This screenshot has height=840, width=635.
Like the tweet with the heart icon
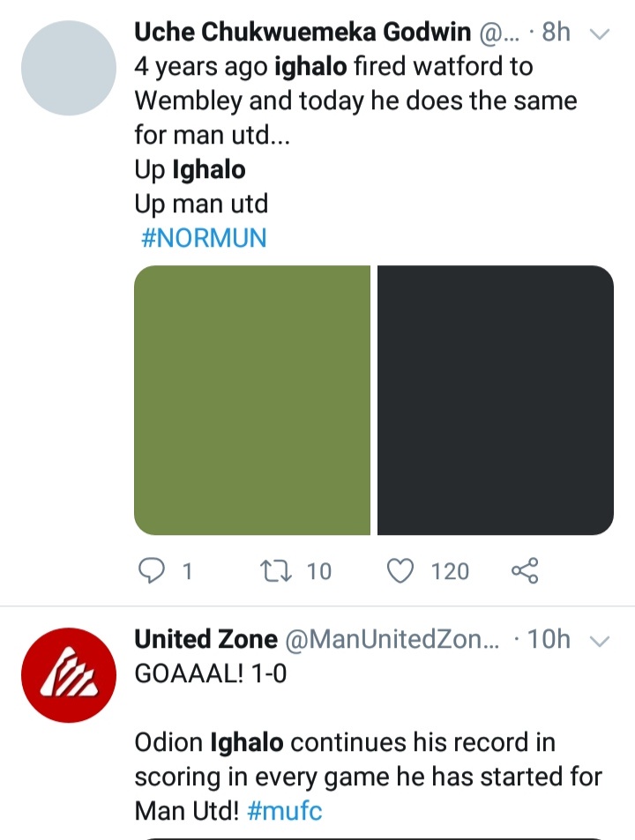tap(401, 571)
